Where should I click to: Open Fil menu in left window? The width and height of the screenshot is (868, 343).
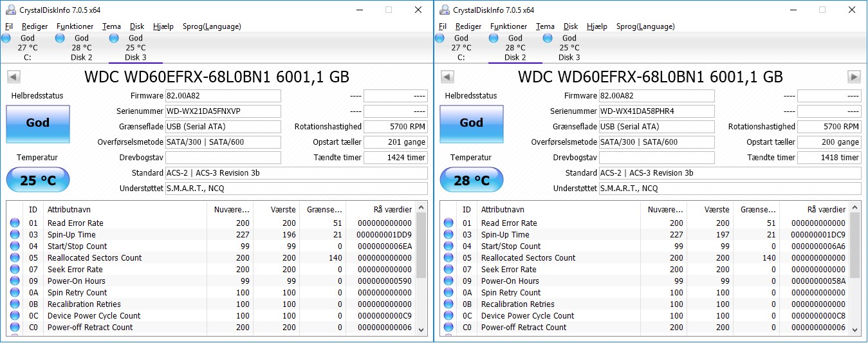(x=9, y=26)
